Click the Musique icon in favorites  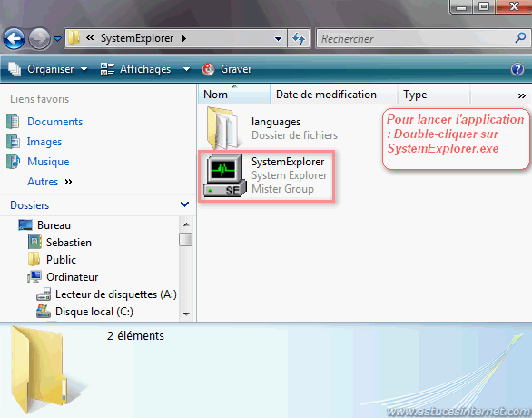pyautogui.click(x=13, y=162)
